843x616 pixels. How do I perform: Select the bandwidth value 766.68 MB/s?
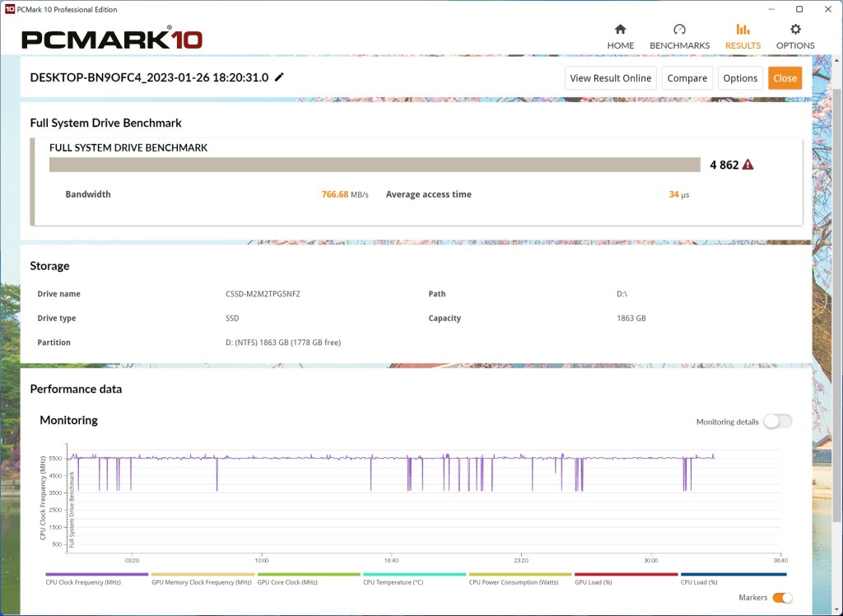(345, 194)
